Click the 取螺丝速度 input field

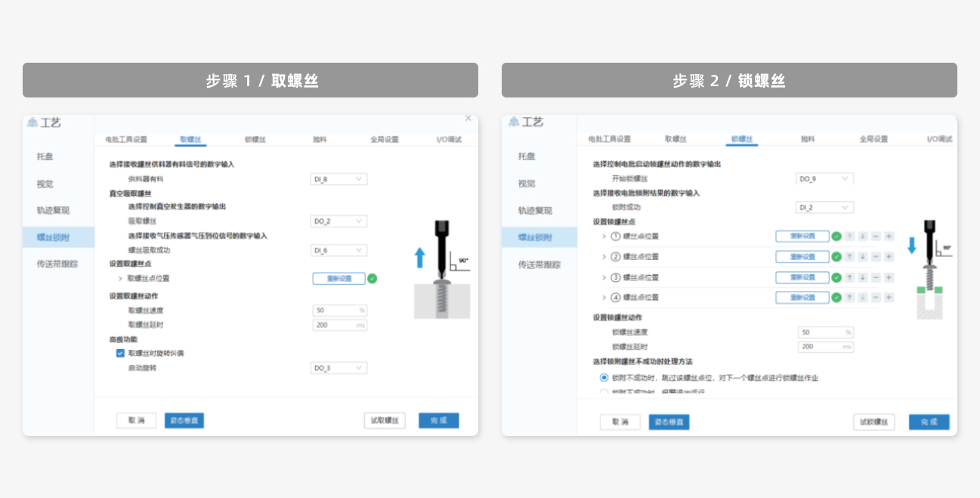coord(339,311)
